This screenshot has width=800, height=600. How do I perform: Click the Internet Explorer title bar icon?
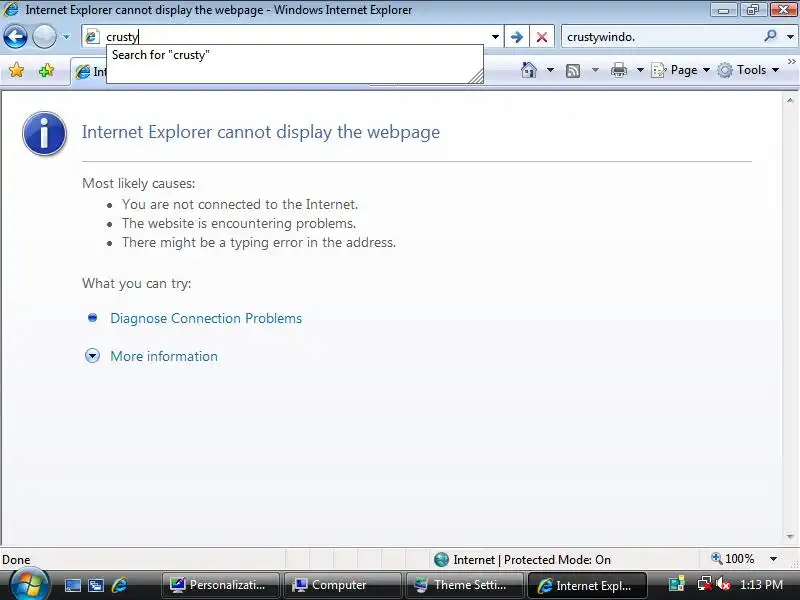pos(11,10)
